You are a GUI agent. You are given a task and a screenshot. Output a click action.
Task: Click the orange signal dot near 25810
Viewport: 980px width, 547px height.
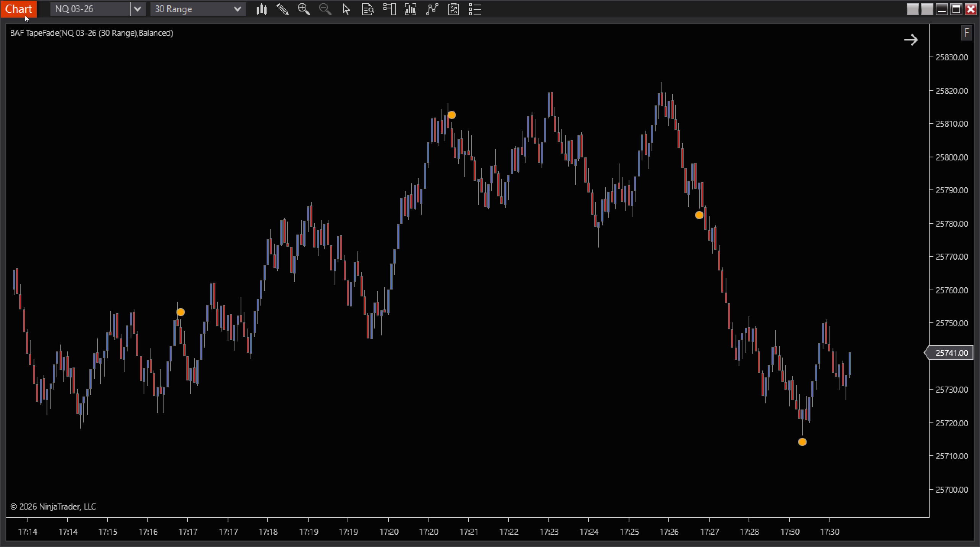[x=452, y=115]
